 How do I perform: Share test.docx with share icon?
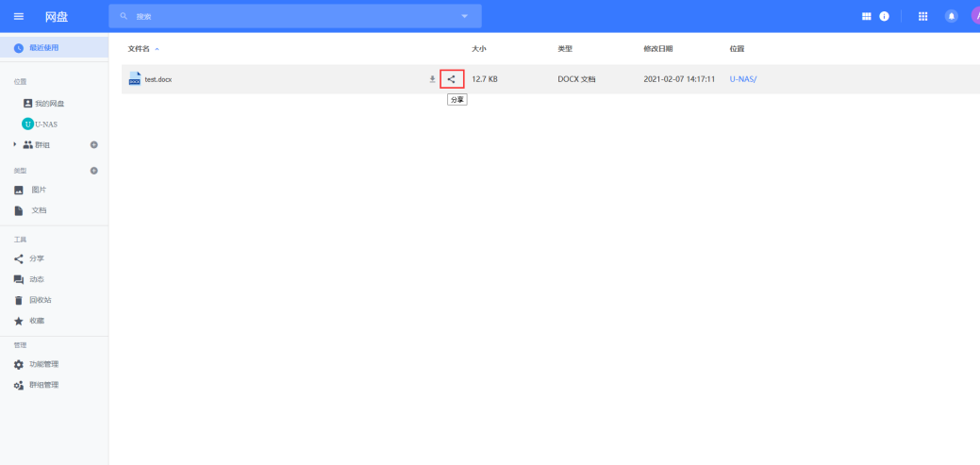click(x=452, y=79)
